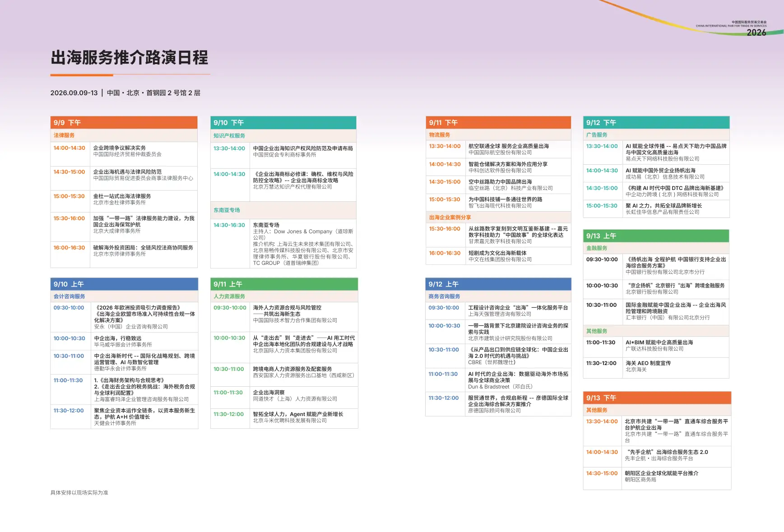Click the 9/10 上午 section header
Viewport: 784px width, 532px height.
(x=124, y=284)
